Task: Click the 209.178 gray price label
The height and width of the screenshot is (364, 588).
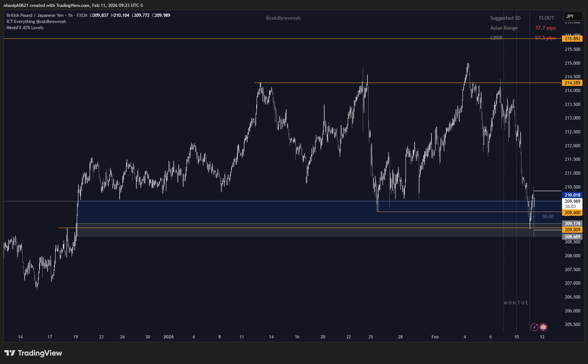Action: point(573,223)
